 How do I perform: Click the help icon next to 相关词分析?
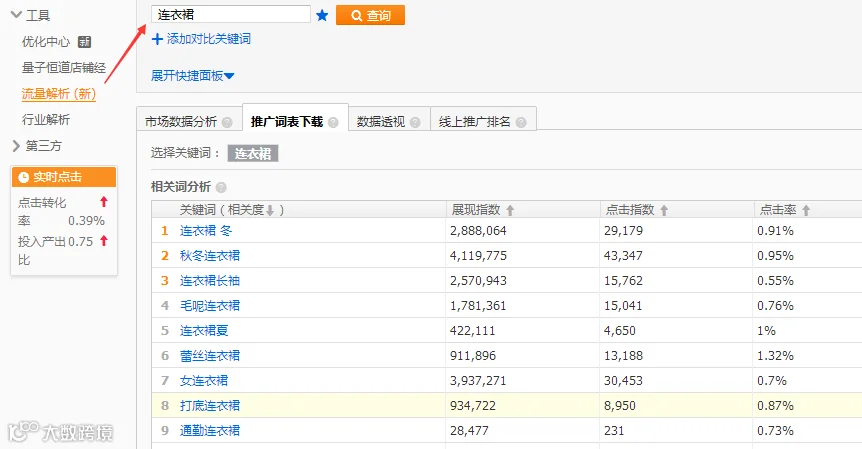point(221,187)
